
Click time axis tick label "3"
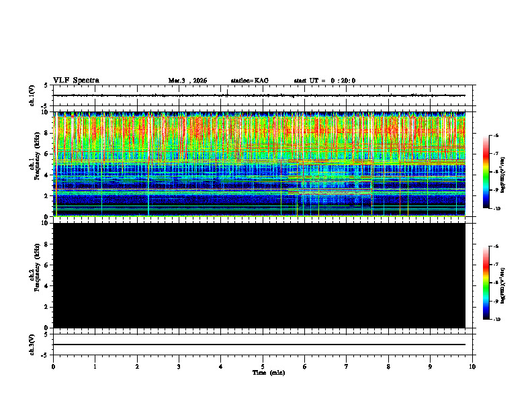[x=179, y=367]
